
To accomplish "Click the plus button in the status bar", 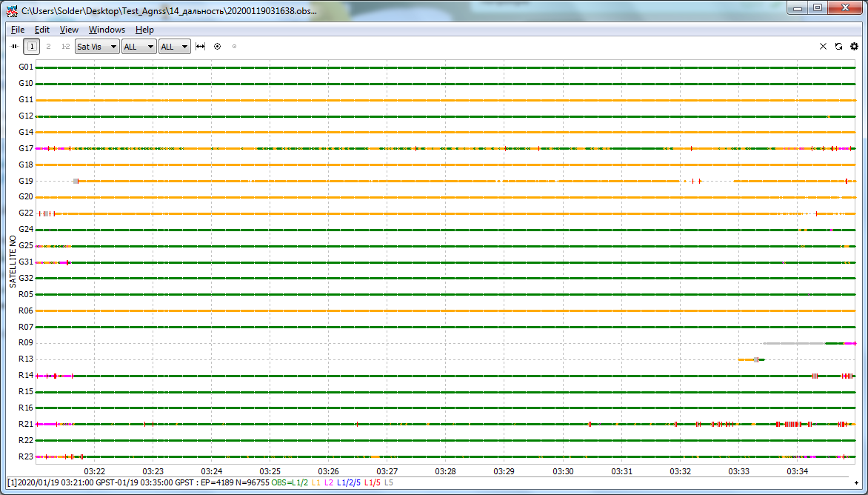I will pyautogui.click(x=857, y=483).
